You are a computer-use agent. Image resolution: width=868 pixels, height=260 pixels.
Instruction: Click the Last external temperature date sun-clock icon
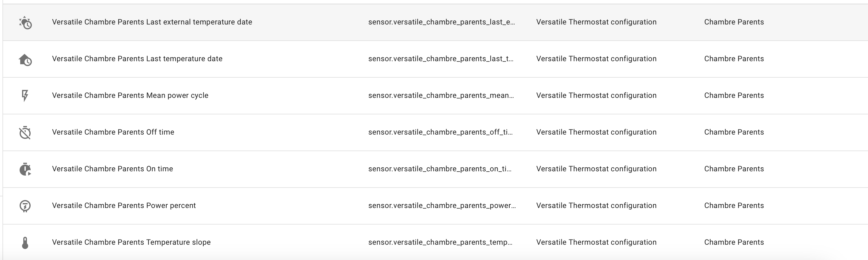point(25,23)
